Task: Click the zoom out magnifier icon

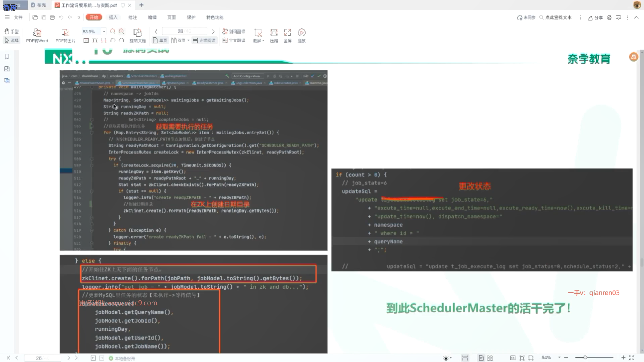Action: coord(113,32)
